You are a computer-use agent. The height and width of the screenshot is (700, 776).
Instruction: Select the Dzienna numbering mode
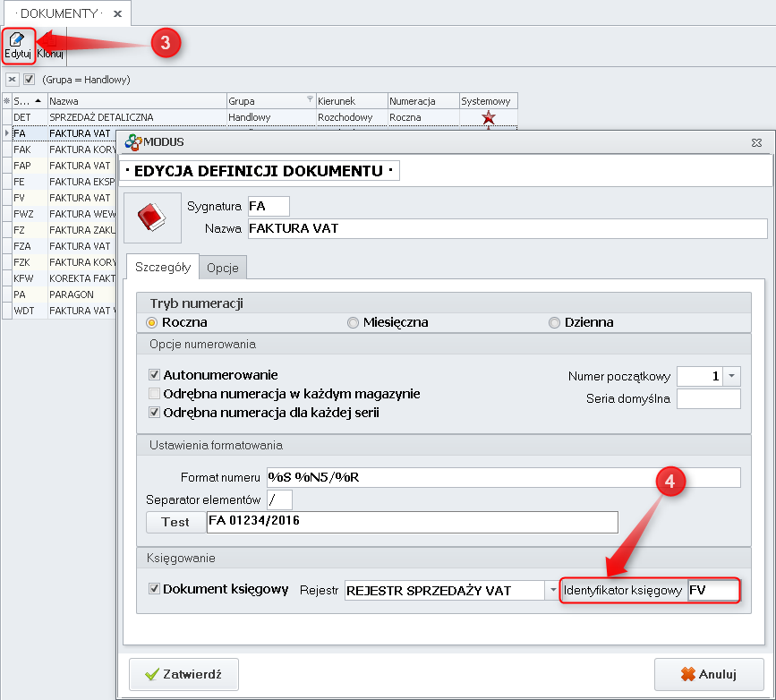pos(555,322)
